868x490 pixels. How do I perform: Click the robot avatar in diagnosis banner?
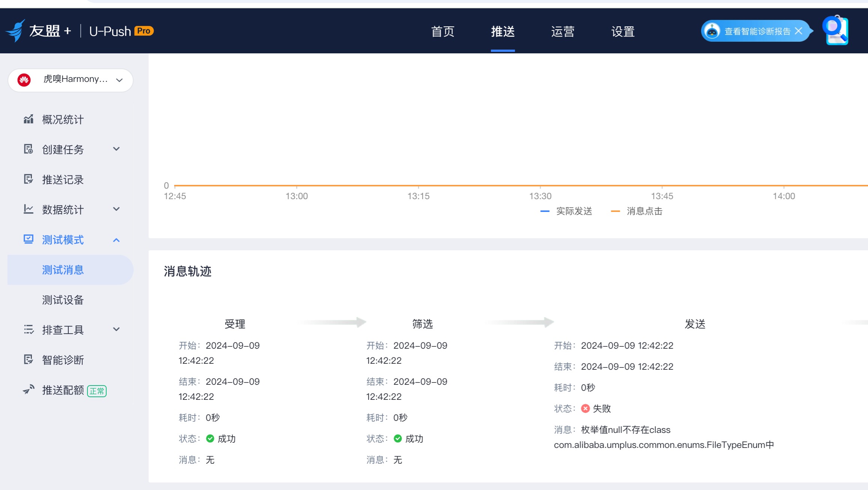[712, 31]
